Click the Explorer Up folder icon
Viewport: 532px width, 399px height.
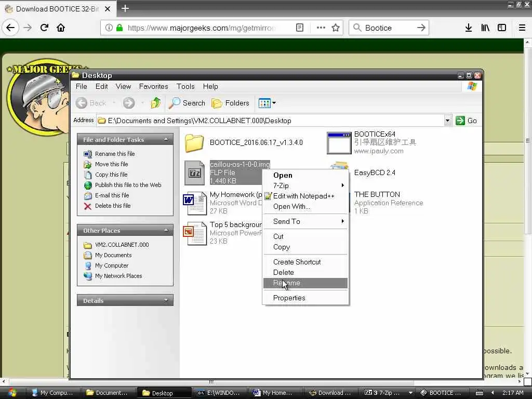156,103
